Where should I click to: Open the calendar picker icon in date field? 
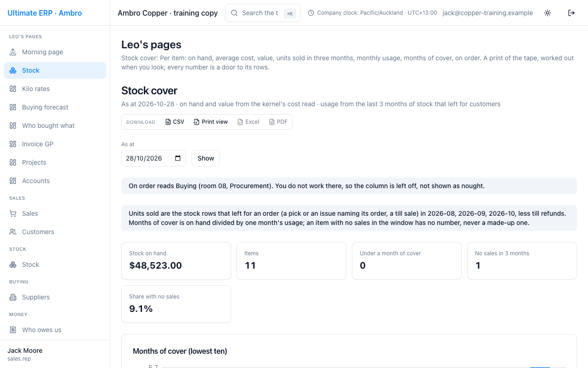click(x=178, y=158)
